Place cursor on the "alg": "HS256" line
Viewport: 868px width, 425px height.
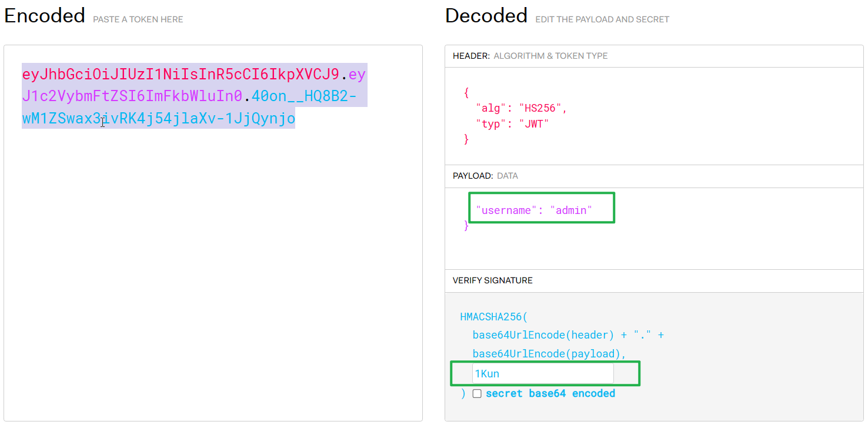click(x=521, y=108)
